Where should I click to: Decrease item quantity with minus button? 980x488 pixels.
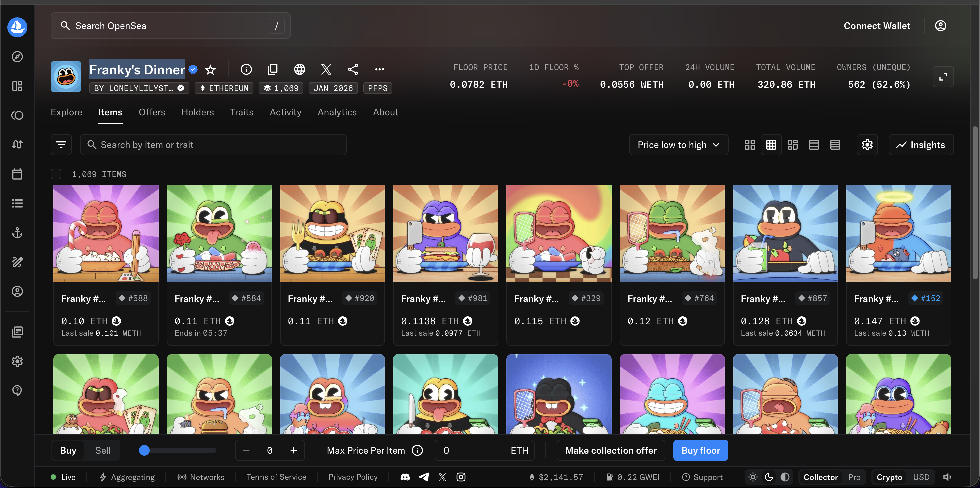click(246, 450)
